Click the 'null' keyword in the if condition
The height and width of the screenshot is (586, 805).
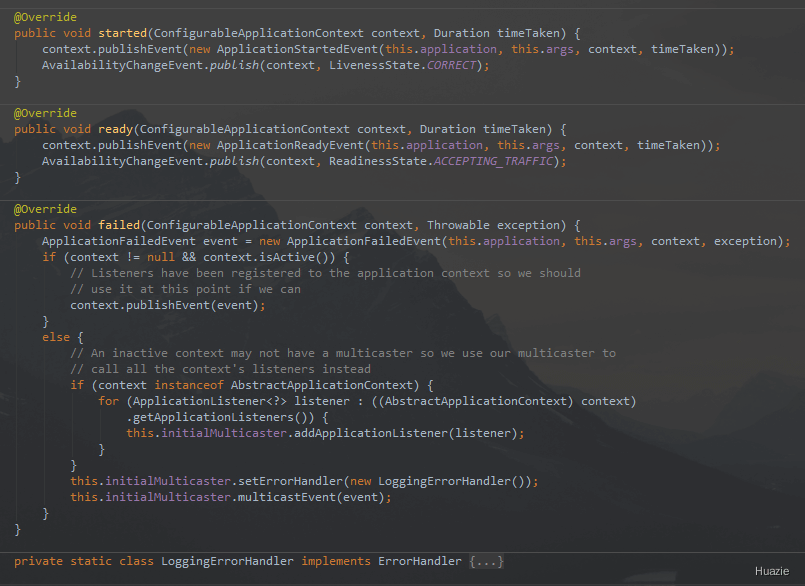tap(161, 257)
